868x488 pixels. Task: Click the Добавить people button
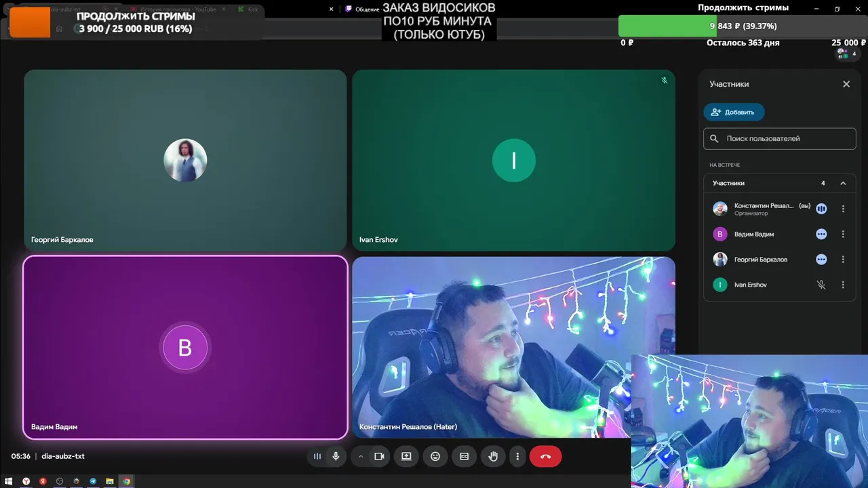click(x=734, y=112)
